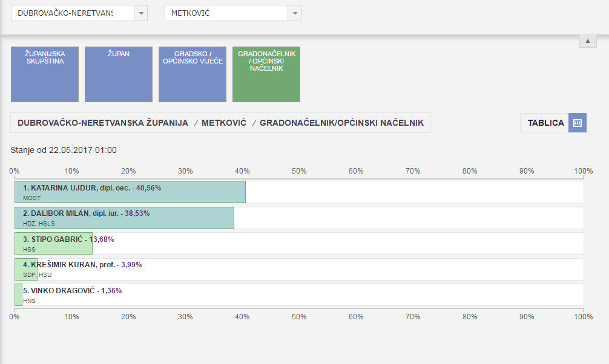609x364 pixels.
Task: Open the Gradsko / Općinsko Vijeće tile
Action: coord(193,74)
